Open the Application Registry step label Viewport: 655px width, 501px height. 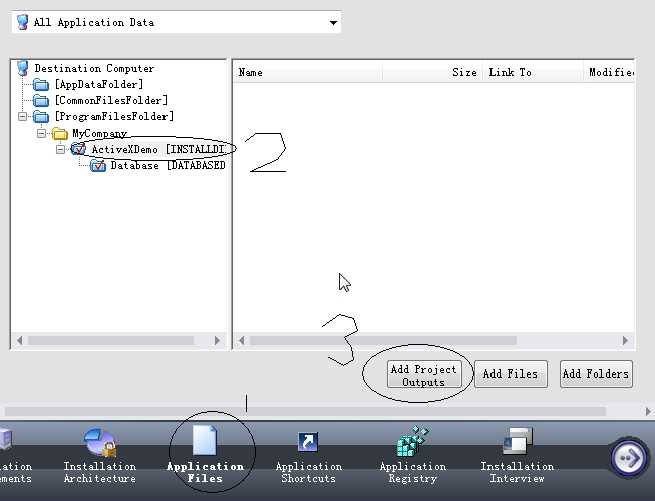pyautogui.click(x=413, y=472)
